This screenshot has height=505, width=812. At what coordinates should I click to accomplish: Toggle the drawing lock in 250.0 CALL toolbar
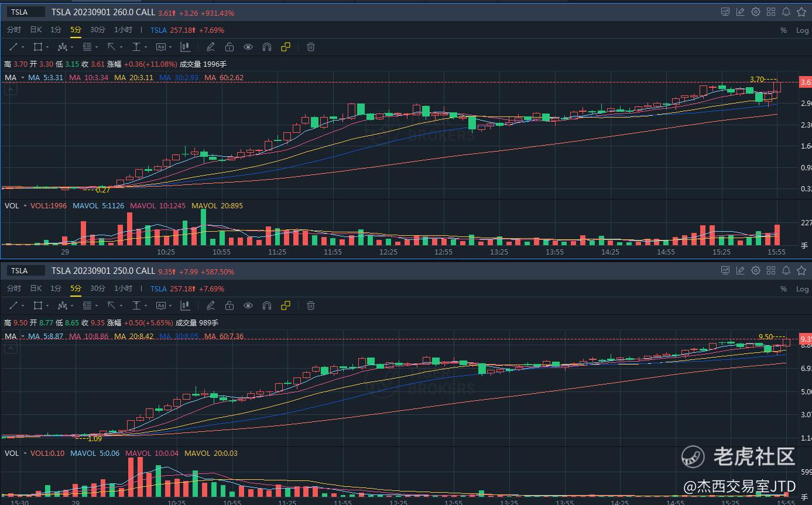tap(229, 305)
